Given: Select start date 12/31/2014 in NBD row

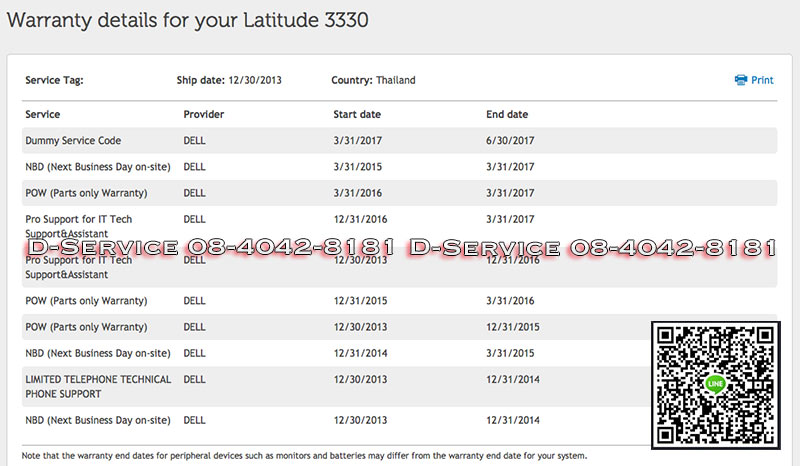Looking at the screenshot, I should [360, 353].
